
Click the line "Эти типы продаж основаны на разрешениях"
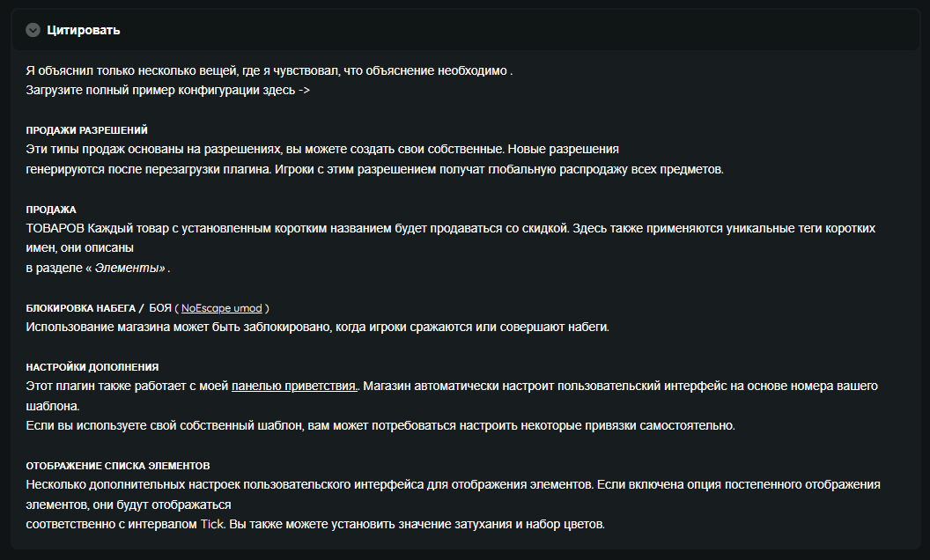321,149
